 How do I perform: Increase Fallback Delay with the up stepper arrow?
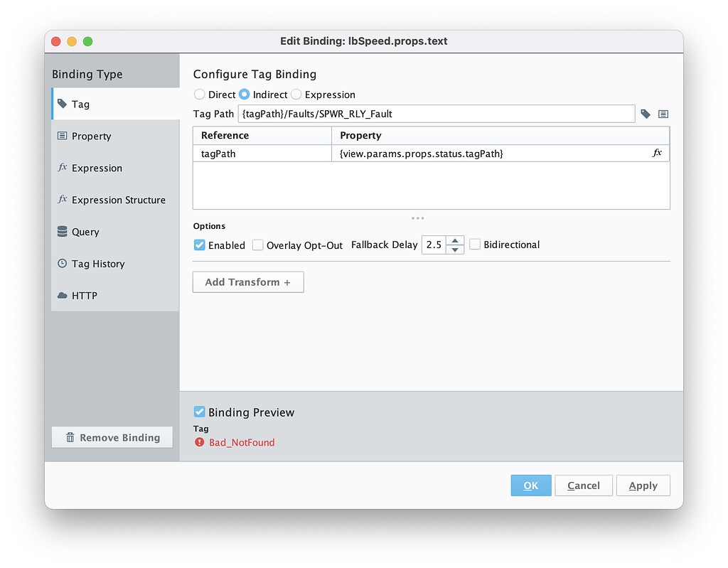[x=455, y=241]
